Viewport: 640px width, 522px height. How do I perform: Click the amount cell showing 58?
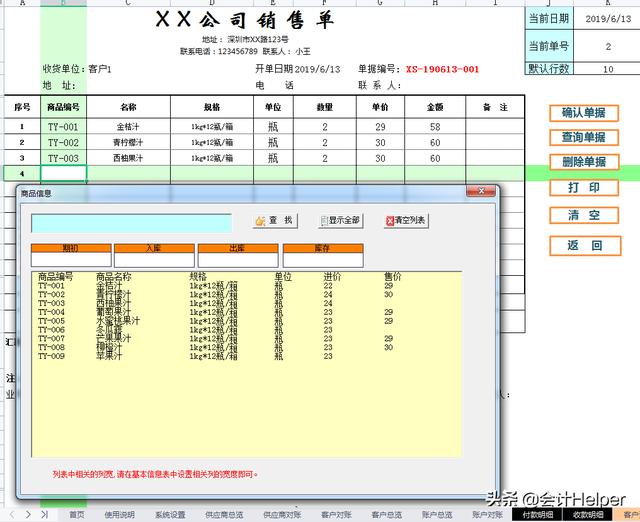coord(435,127)
